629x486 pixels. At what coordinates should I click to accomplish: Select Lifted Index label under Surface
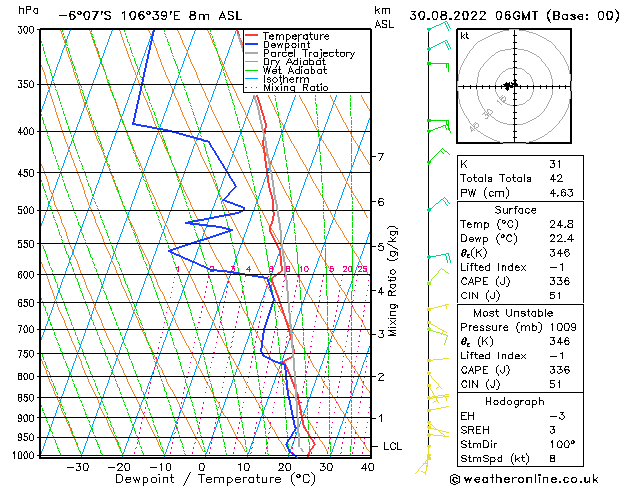point(493,267)
